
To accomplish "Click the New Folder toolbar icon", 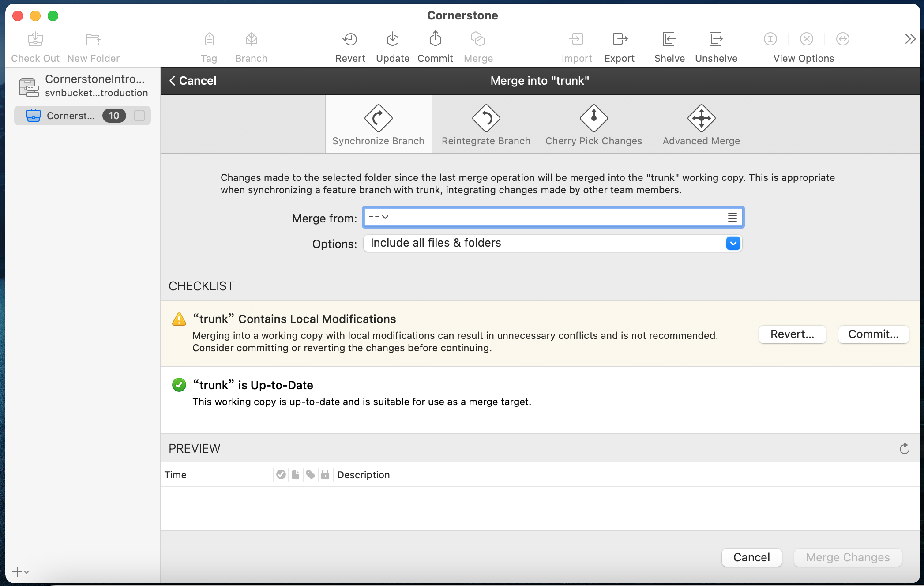I will (93, 39).
